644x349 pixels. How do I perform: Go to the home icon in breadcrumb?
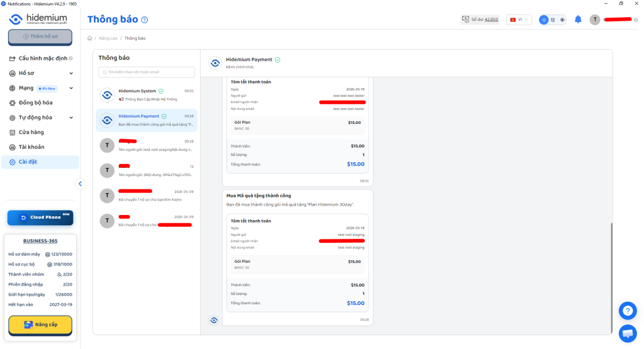[89, 38]
